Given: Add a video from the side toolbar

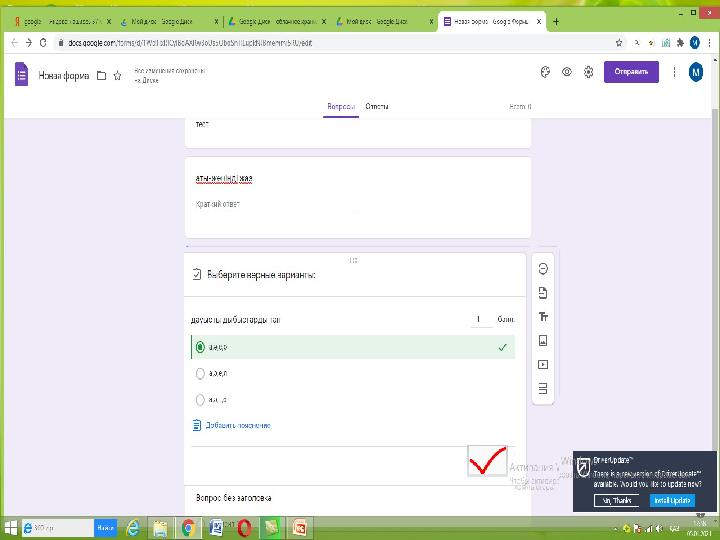Looking at the screenshot, I should click(x=543, y=365).
